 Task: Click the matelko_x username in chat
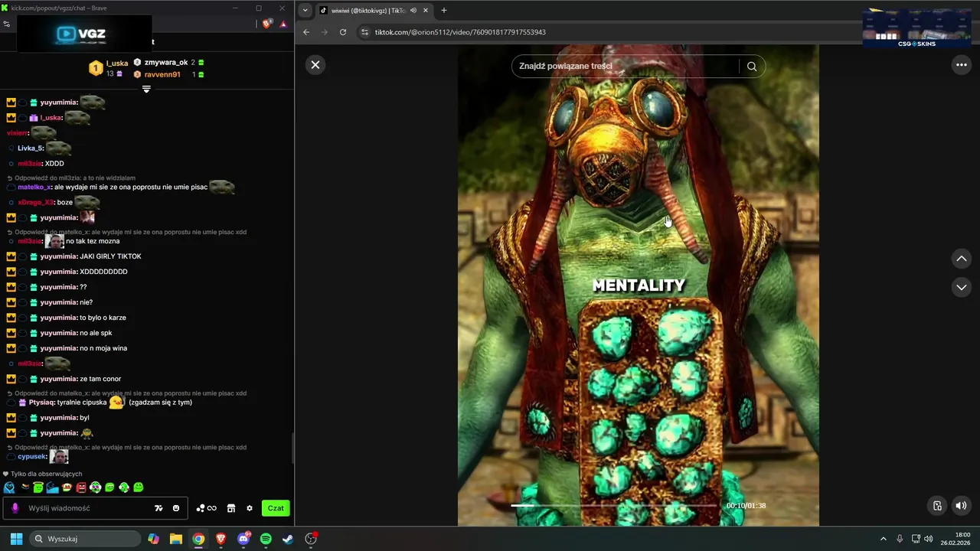pos(34,187)
